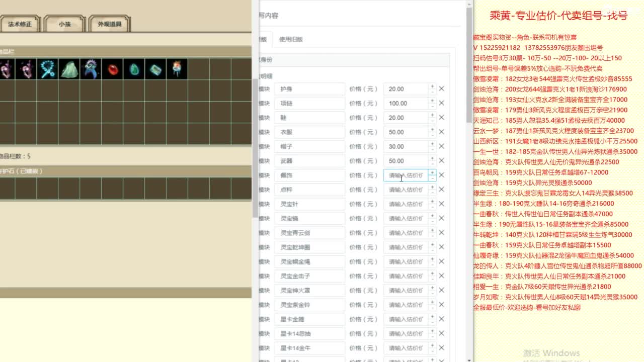Click the 天涯知己 185男人 listing line

(x=549, y=120)
